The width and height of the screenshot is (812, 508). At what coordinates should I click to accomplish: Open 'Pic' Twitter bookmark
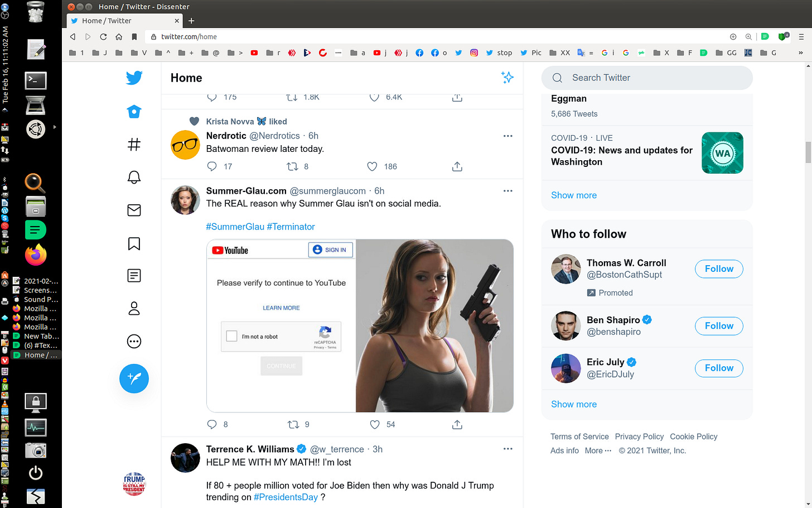[x=530, y=53]
